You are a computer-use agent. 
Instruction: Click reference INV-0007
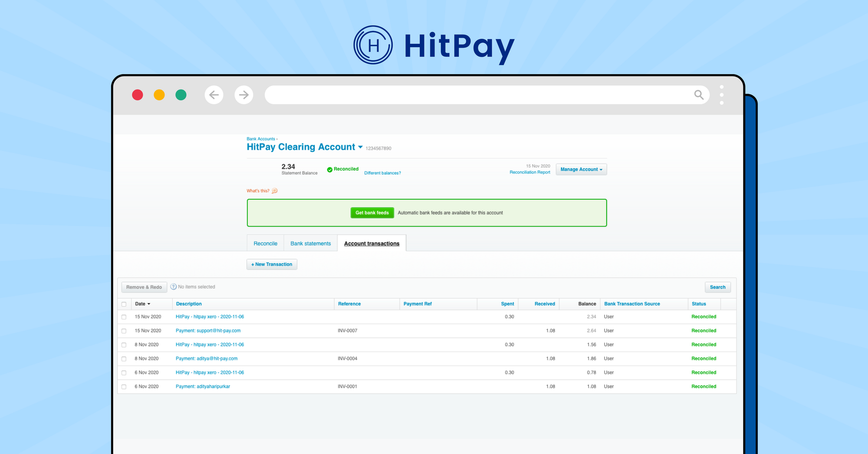(347, 331)
